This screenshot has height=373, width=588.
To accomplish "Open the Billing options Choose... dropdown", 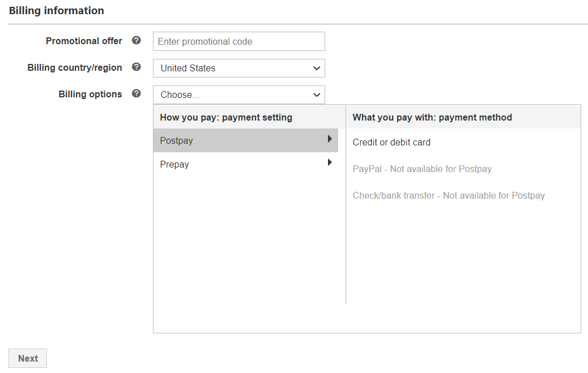I will point(238,95).
